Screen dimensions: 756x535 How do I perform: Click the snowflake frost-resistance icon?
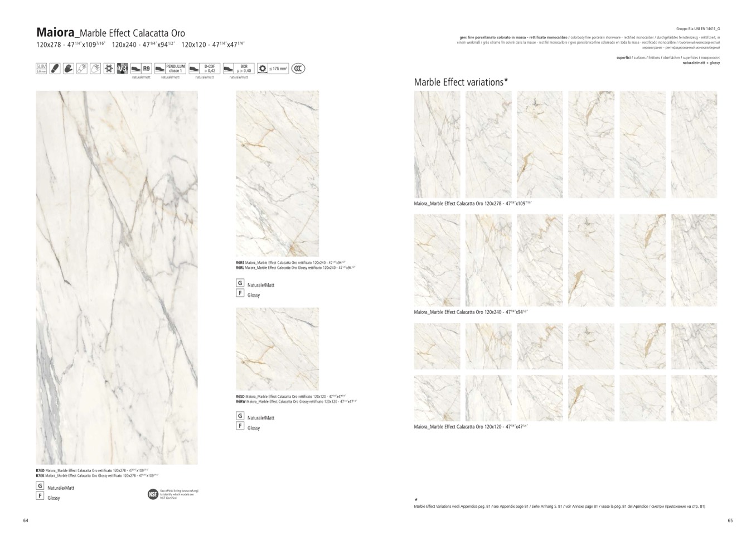[x=109, y=69]
